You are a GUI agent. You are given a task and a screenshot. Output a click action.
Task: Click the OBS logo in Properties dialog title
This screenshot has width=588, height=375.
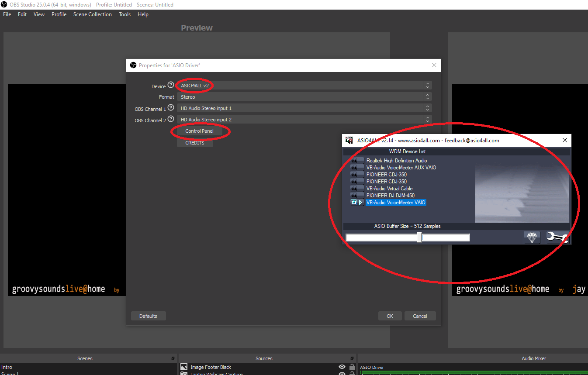tap(133, 65)
